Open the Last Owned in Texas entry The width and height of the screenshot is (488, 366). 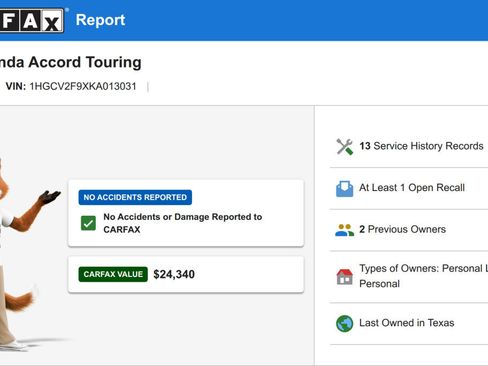[409, 323]
